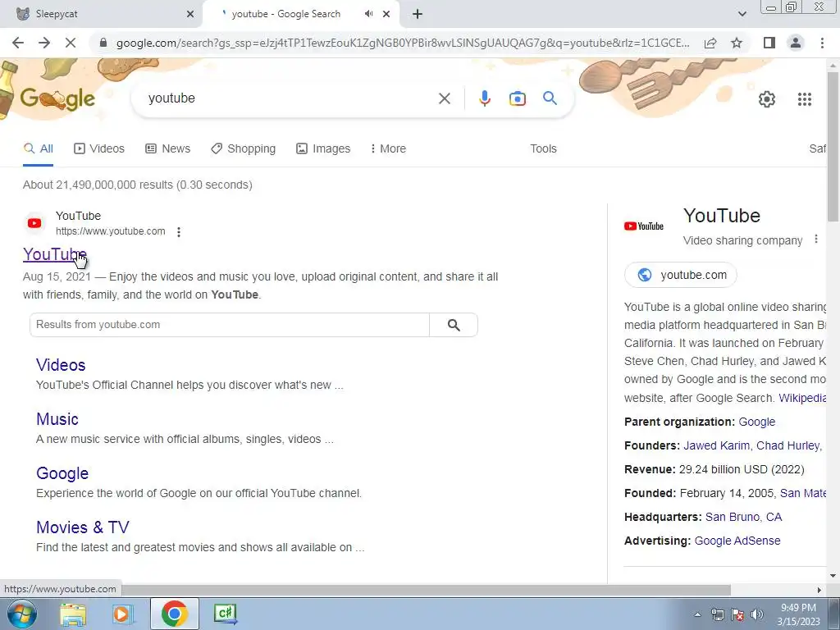Open the browser side panel
Screen dimensions: 840x630
(769, 43)
